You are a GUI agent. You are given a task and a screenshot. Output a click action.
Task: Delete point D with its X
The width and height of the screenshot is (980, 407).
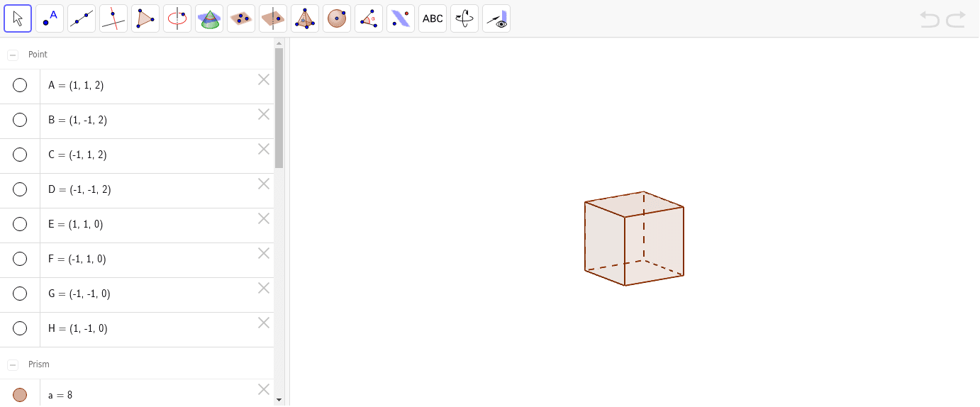[264, 184]
